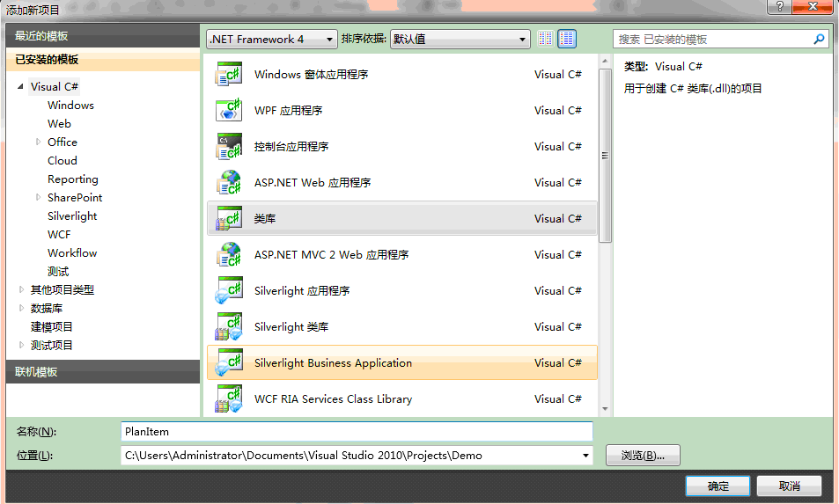Screen dimensions: 839x504
Task: Click the ASP.NET MVC 2 Web template icon
Action: [229, 255]
